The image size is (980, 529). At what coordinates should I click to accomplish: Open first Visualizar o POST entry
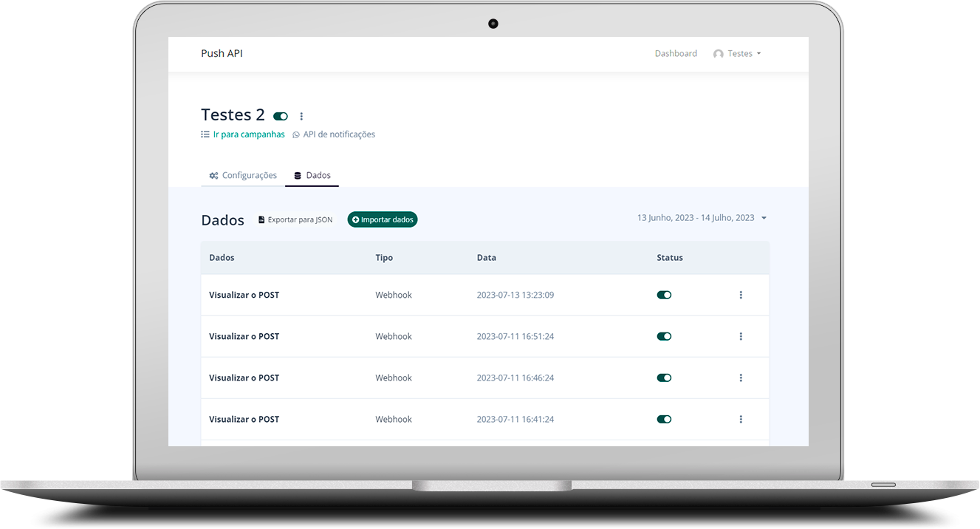tap(244, 295)
